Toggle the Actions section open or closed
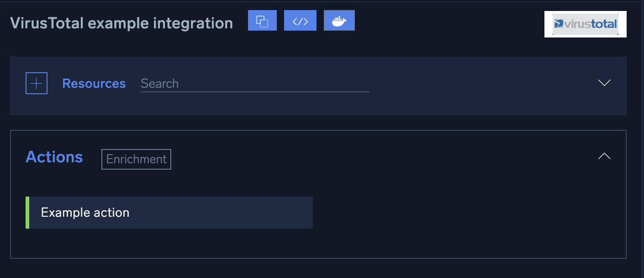Viewport: 644px width, 278px height. point(604,156)
